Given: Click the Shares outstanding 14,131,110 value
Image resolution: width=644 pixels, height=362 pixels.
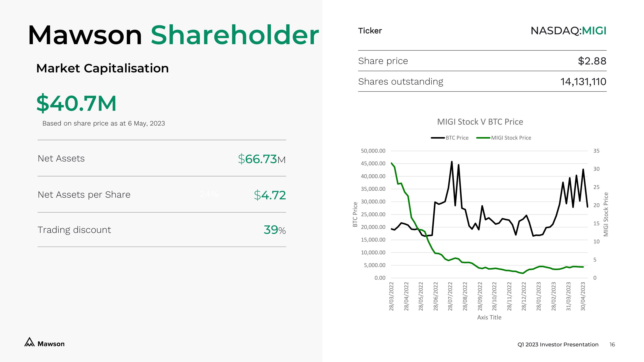Looking at the screenshot, I should (583, 82).
